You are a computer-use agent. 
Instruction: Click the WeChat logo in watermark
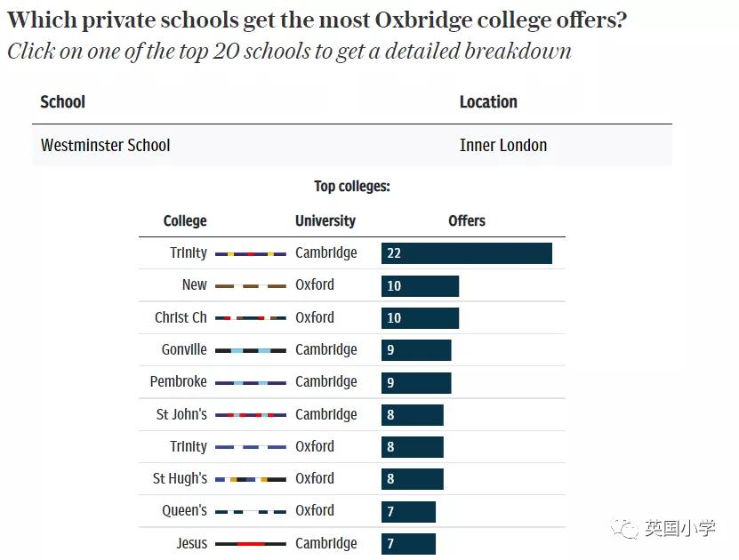(629, 529)
